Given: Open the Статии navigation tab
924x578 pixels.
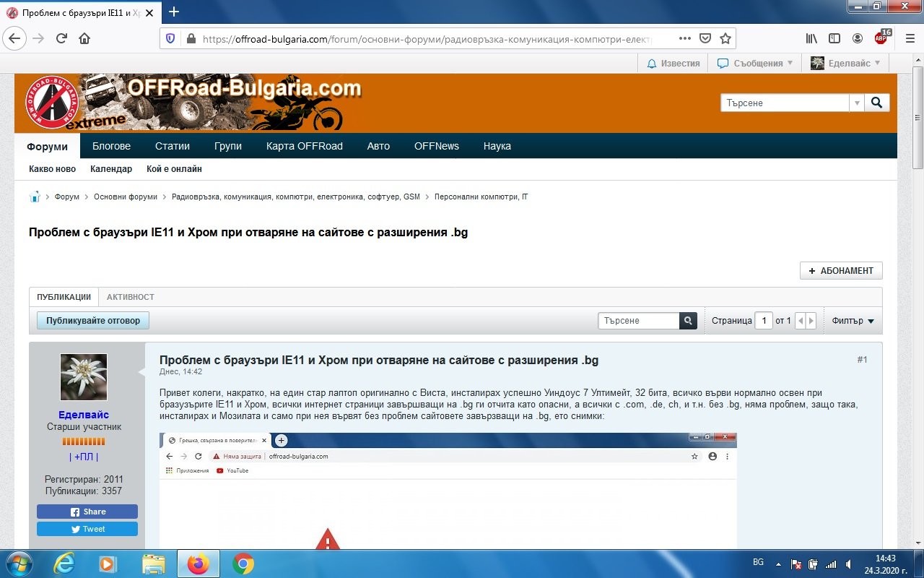Looking at the screenshot, I should point(173,146).
